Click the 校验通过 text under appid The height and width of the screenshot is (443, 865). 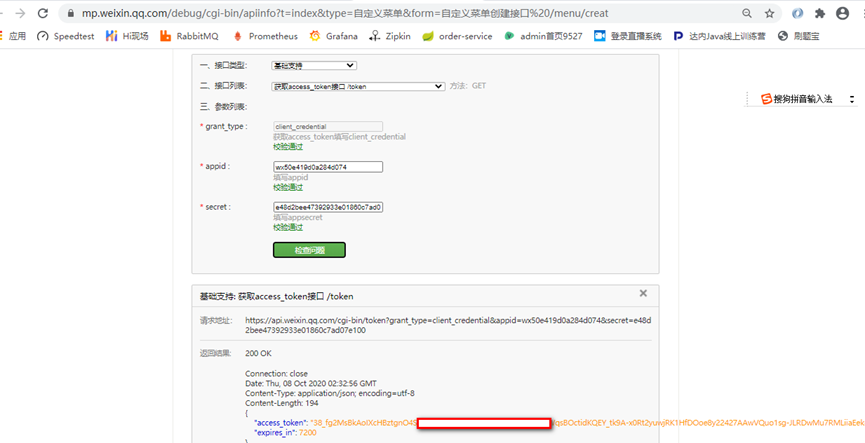(x=288, y=187)
